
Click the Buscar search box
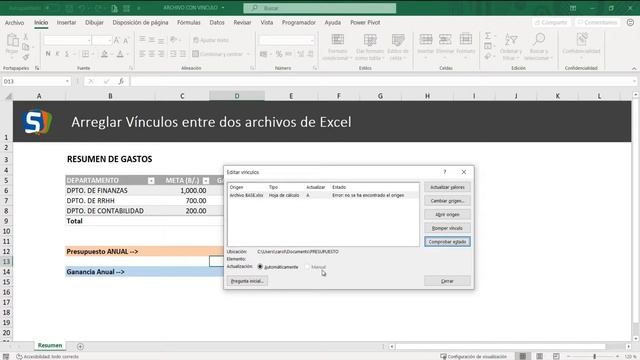click(x=320, y=8)
